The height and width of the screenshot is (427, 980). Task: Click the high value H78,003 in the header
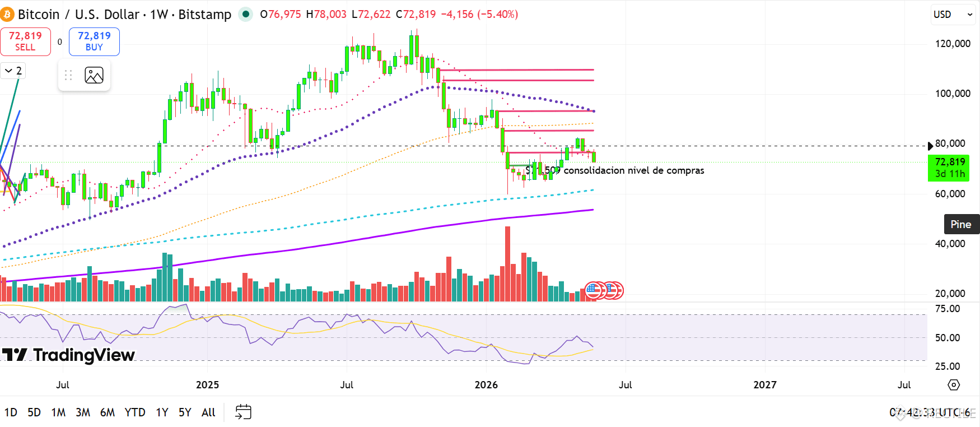[326, 15]
